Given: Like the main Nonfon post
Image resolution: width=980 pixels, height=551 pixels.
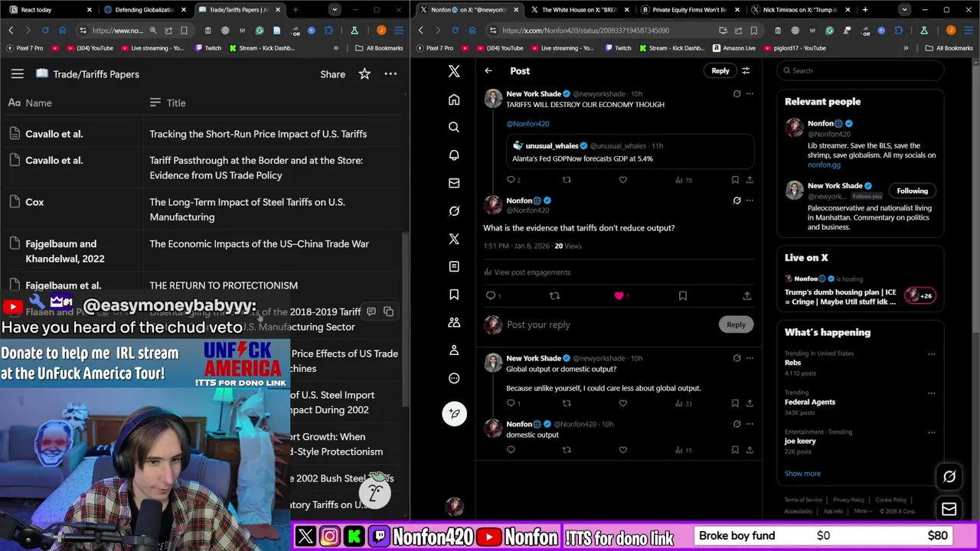Looking at the screenshot, I should (x=619, y=295).
